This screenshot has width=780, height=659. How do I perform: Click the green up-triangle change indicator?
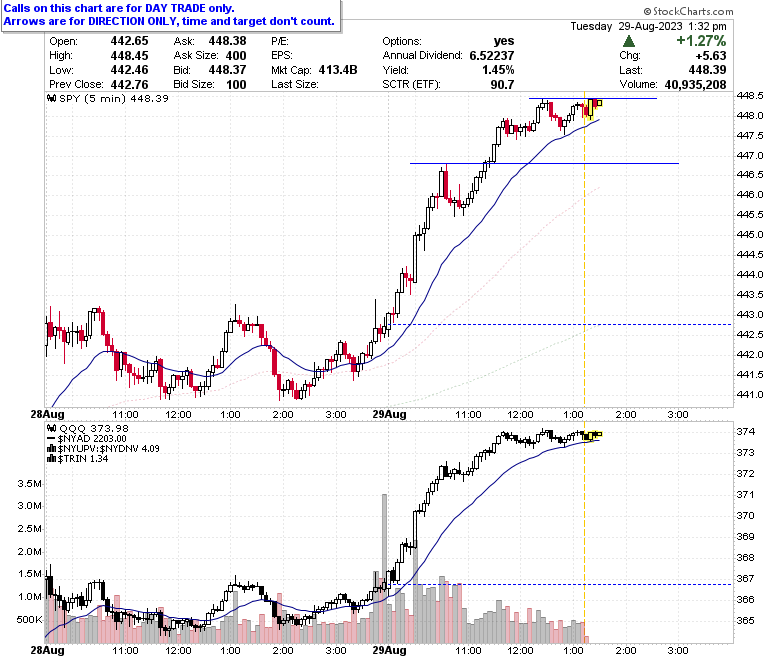click(628, 41)
